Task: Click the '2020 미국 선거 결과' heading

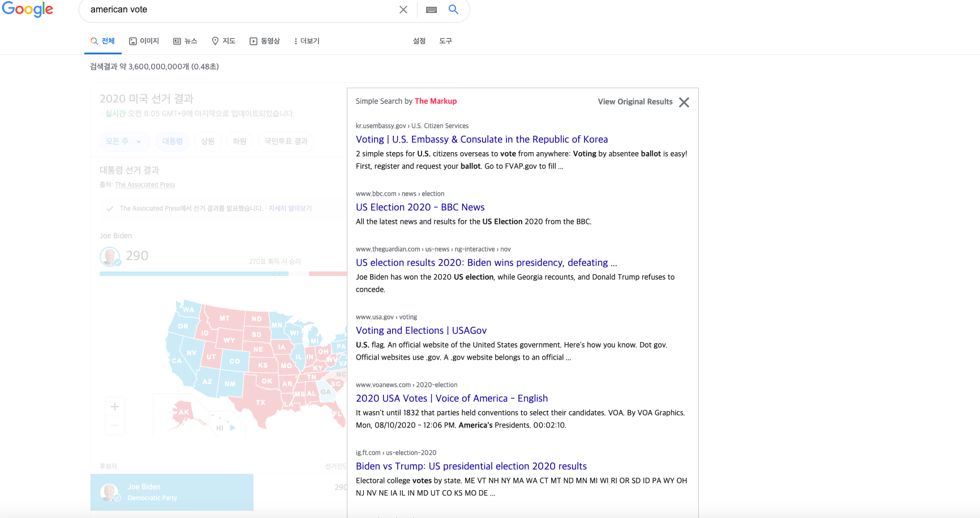Action: coord(147,98)
